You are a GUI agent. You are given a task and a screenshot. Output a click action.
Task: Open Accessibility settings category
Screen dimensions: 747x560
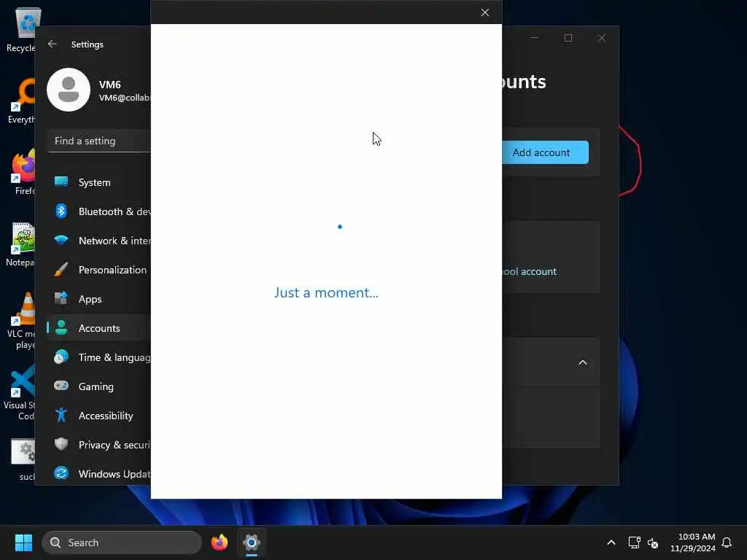point(99,416)
